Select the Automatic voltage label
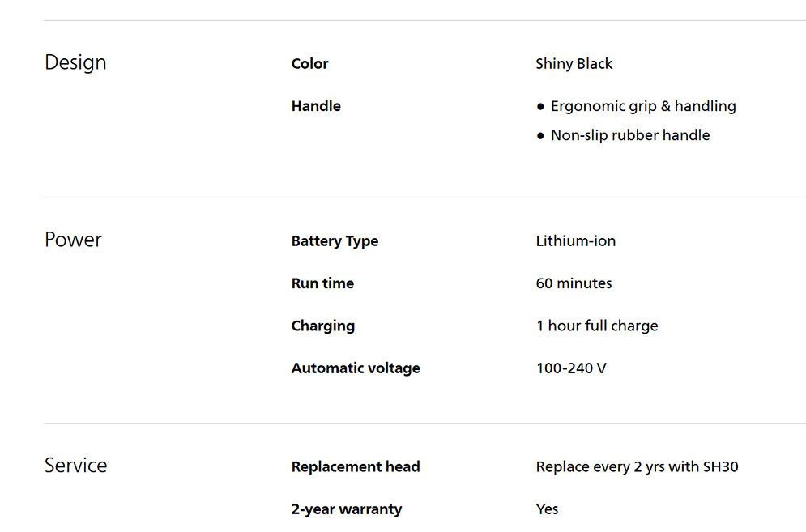The image size is (806, 532). (355, 368)
